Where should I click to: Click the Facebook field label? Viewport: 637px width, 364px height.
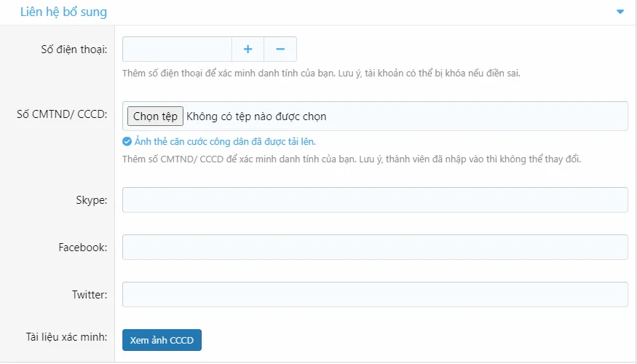tap(82, 248)
